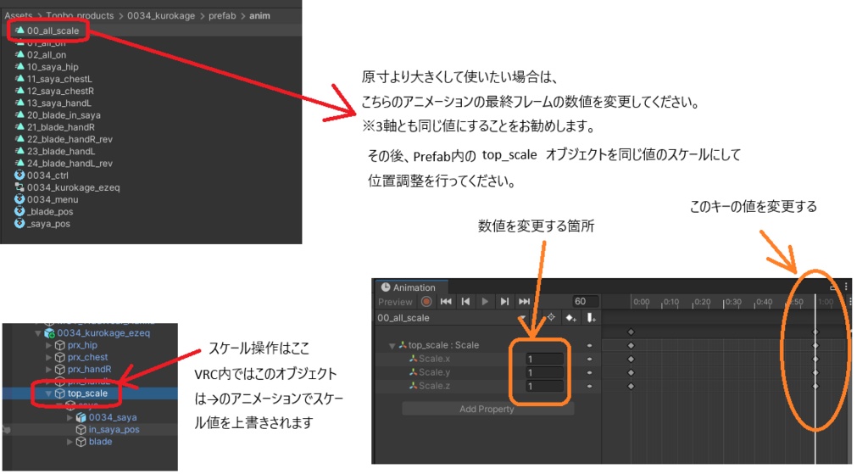Viewport: 868px width, 474px height.
Task: Click the 0034_kurokage_ezeq prefab cube icon
Action: (49, 332)
